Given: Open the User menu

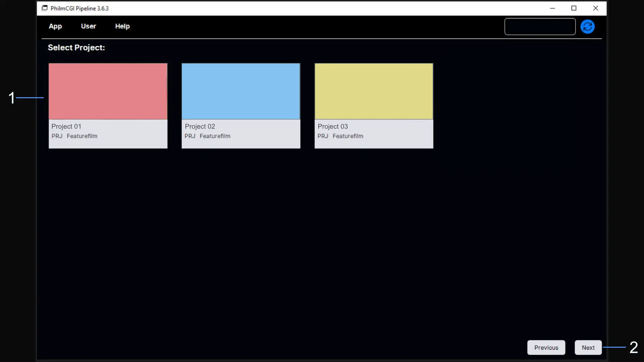Looking at the screenshot, I should (x=89, y=26).
